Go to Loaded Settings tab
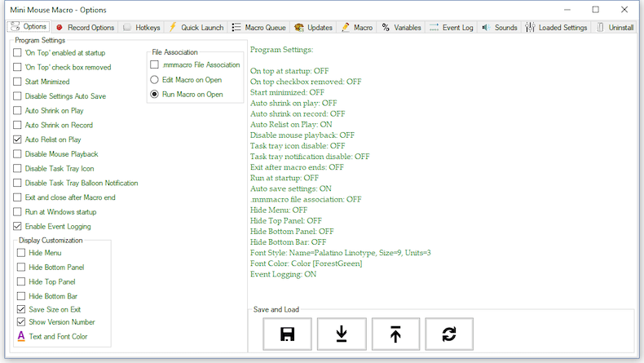Screen dimensions: 644x363 (557, 28)
